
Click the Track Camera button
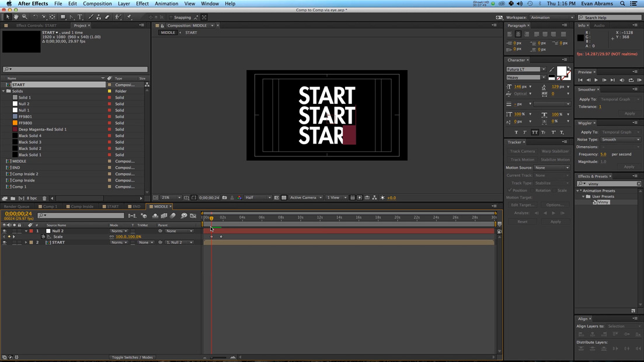pos(523,151)
